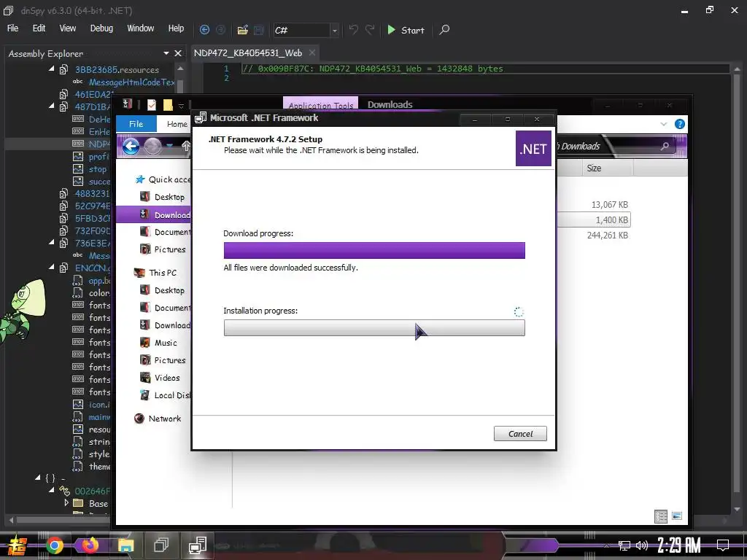Select the DeHe binary resource icon

pyautogui.click(x=77, y=119)
